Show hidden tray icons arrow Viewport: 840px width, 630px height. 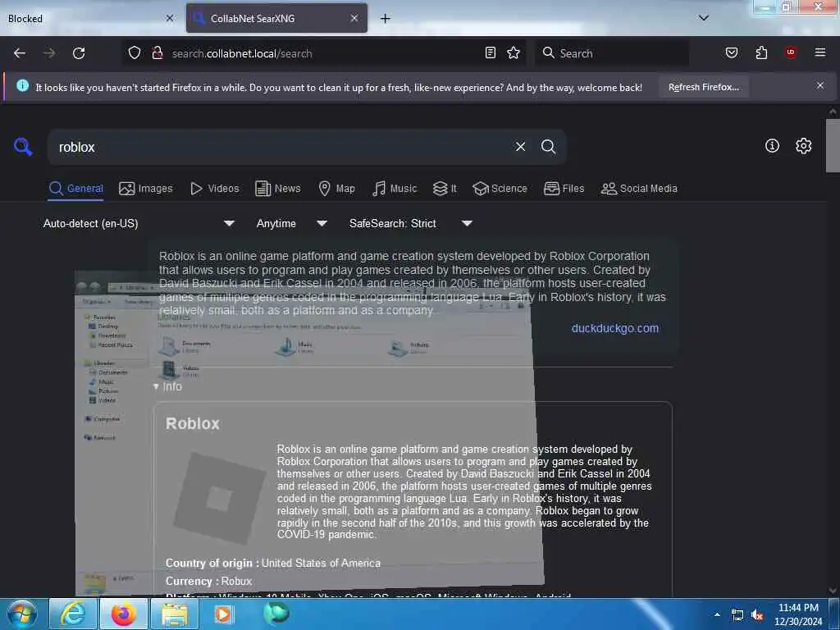point(717,614)
